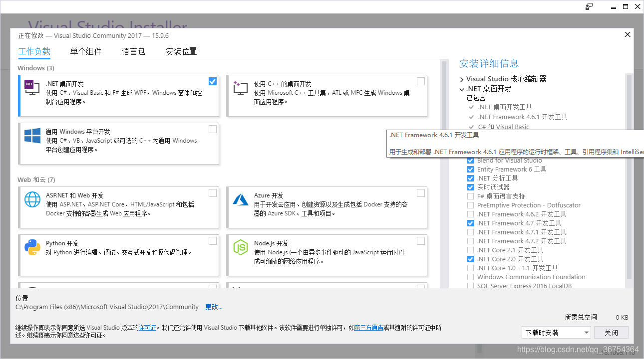Open the 第三方通告 link

click(369, 328)
